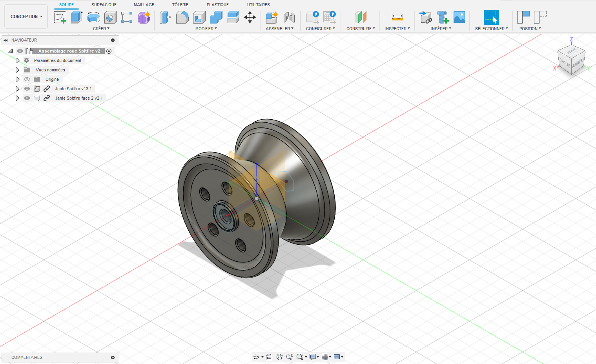The width and height of the screenshot is (596, 364).
Task: Select the Extrude tool
Action: pyautogui.click(x=77, y=17)
